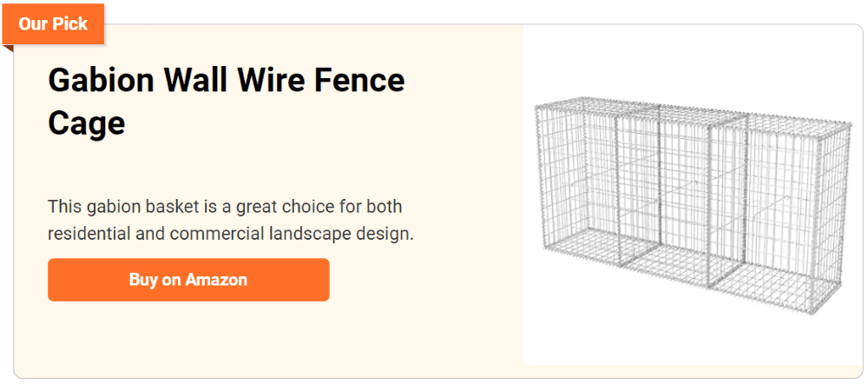This screenshot has width=868, height=384.
Task: Click the Buy on Amazon button
Action: [x=188, y=279]
